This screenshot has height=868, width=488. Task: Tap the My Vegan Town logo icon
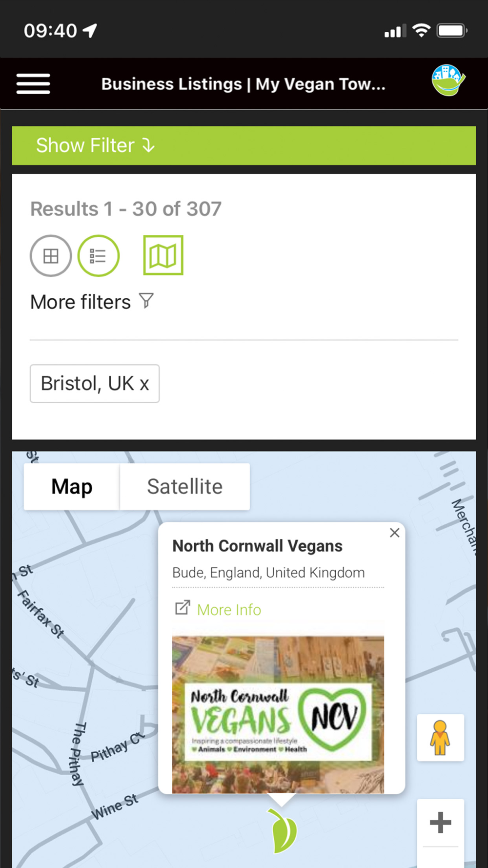point(448,81)
